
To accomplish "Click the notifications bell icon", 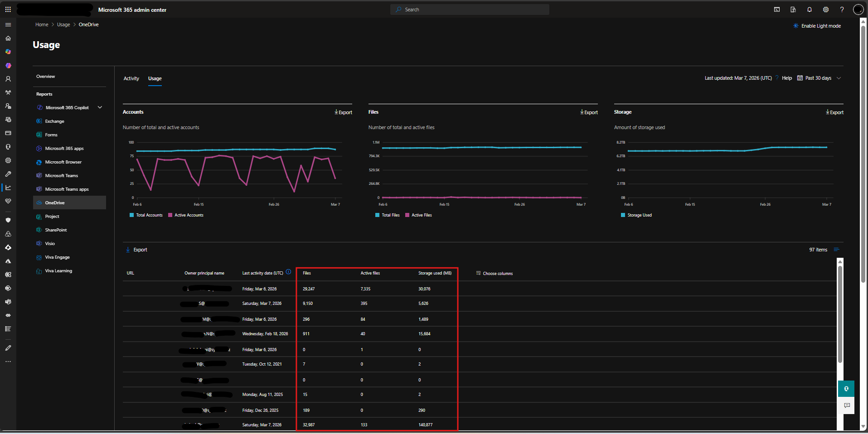I will coord(810,10).
